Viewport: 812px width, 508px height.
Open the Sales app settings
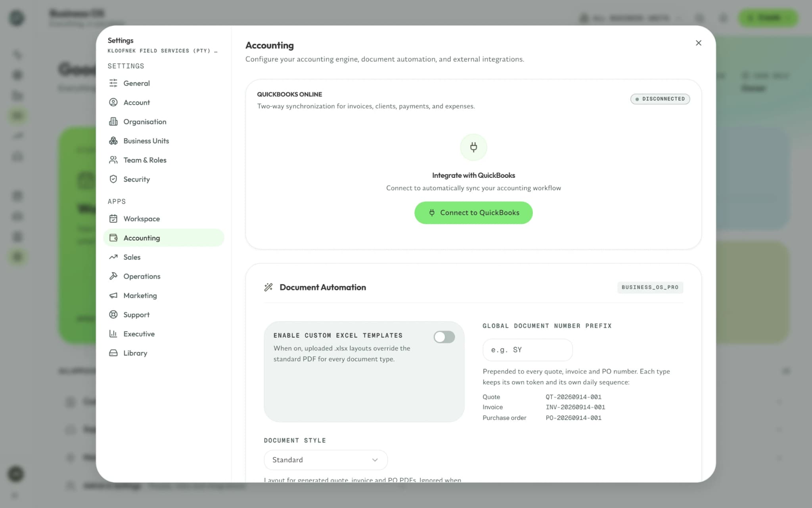point(163,257)
